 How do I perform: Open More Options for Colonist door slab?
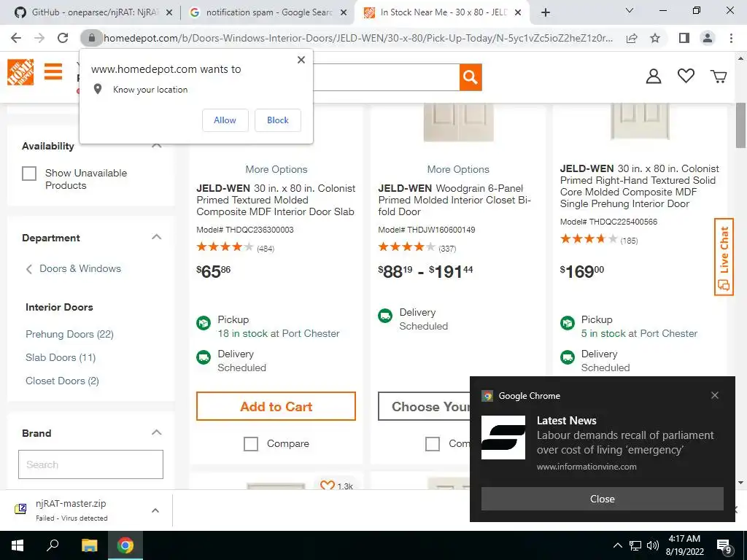point(276,169)
